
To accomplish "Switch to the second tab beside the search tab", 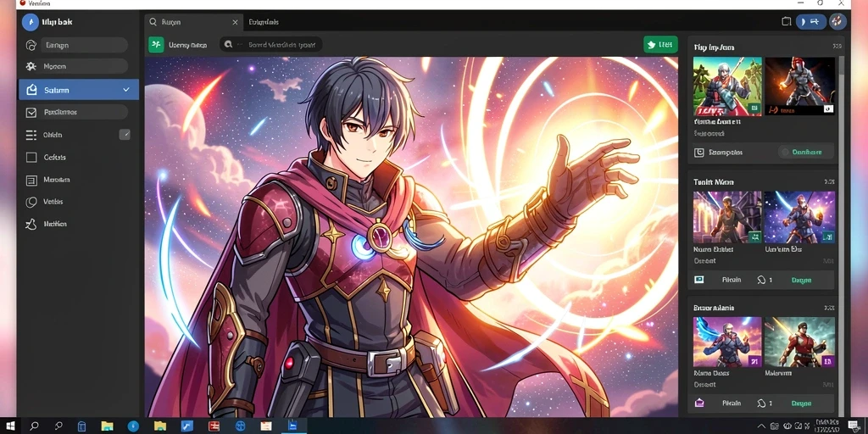I will pos(264,22).
